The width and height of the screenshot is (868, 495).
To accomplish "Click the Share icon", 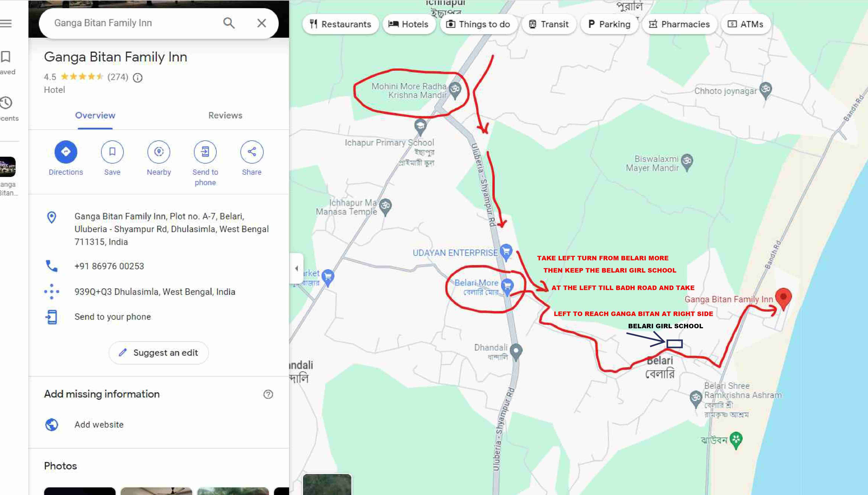I will pos(252,152).
